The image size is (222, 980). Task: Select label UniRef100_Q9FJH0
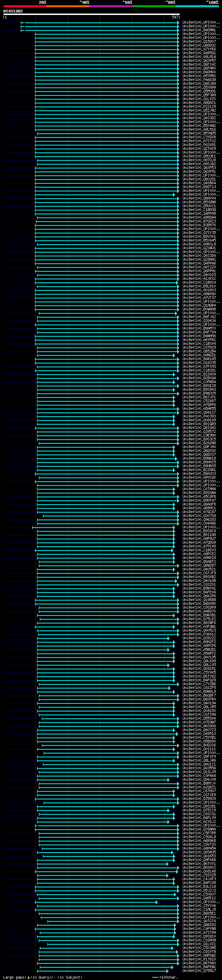(199, 447)
